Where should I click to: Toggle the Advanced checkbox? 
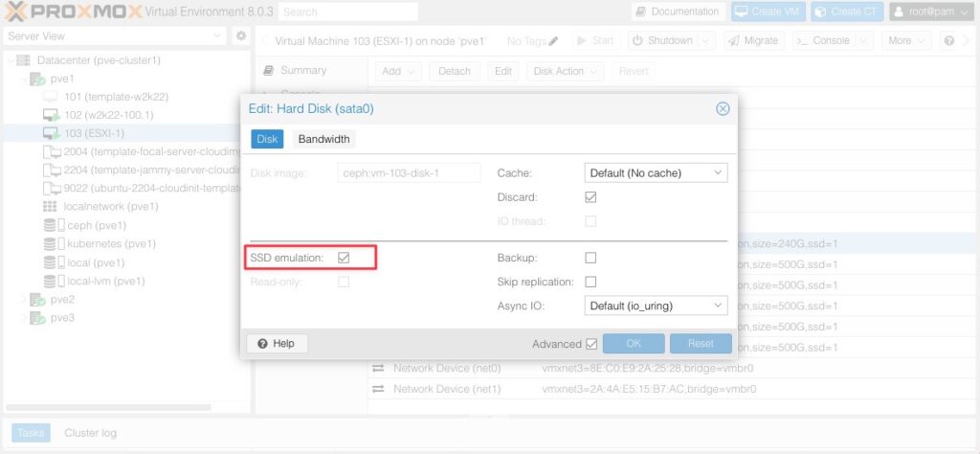click(591, 344)
